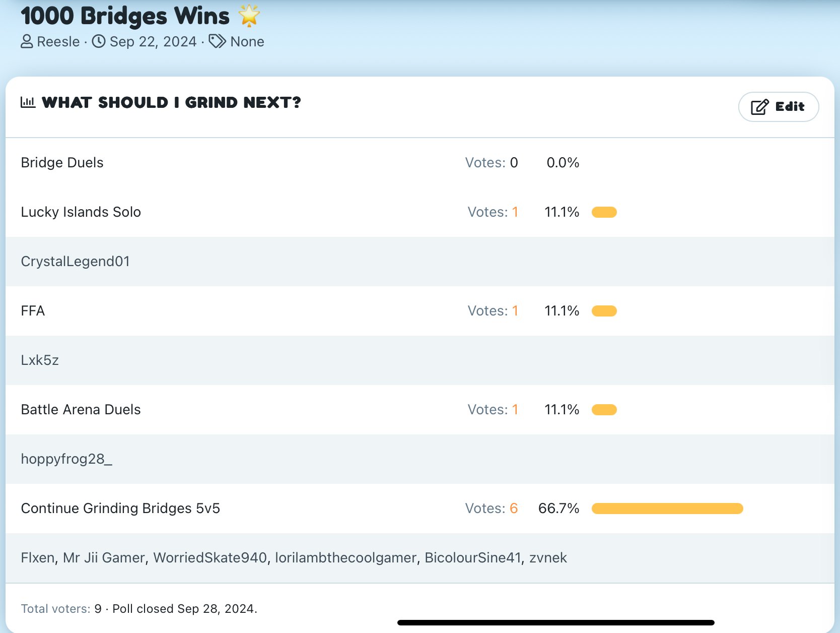Click the pencil edit icon
Screen dimensions: 840x633
pyautogui.click(x=760, y=107)
